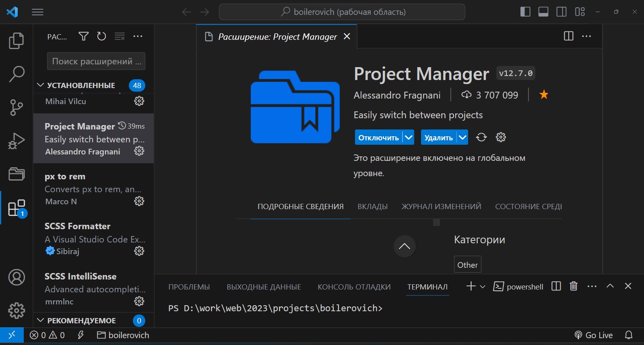The image size is (644, 345).
Task: Open gear menu for Project Manager list item
Action: [139, 151]
